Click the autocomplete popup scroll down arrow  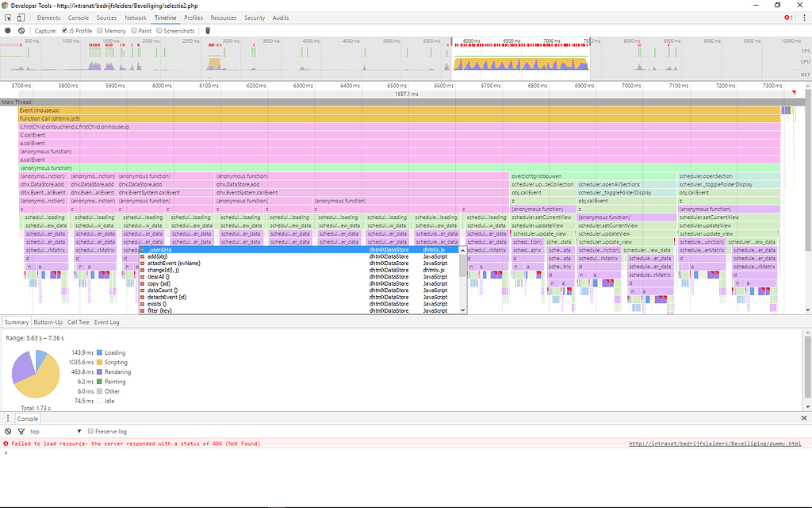(463, 310)
